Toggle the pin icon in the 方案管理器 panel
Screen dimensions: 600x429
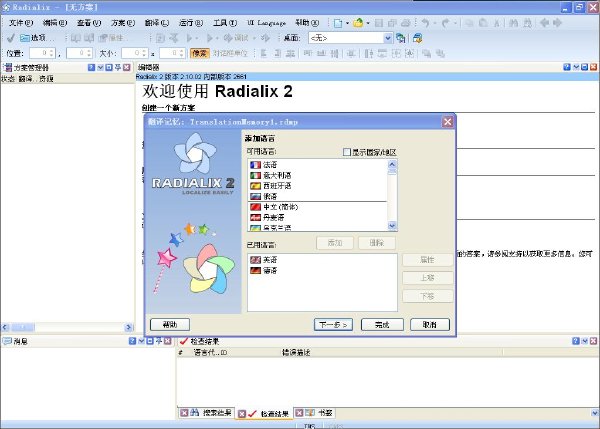pos(118,67)
